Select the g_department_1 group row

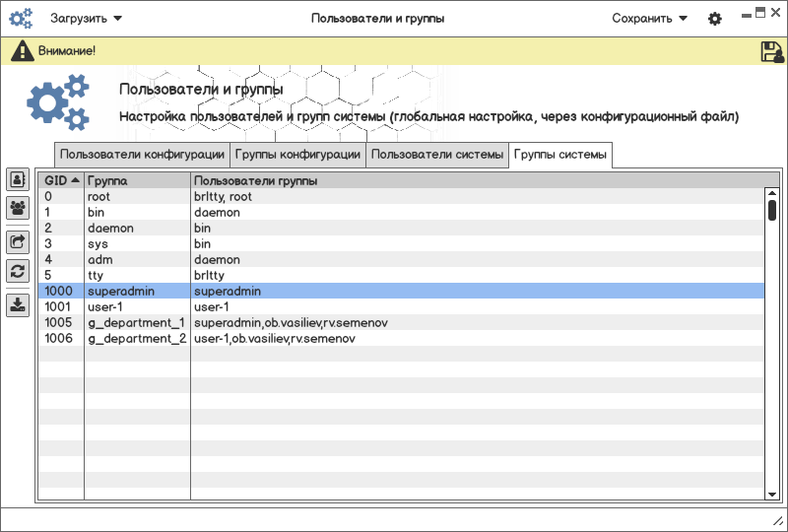(136, 323)
